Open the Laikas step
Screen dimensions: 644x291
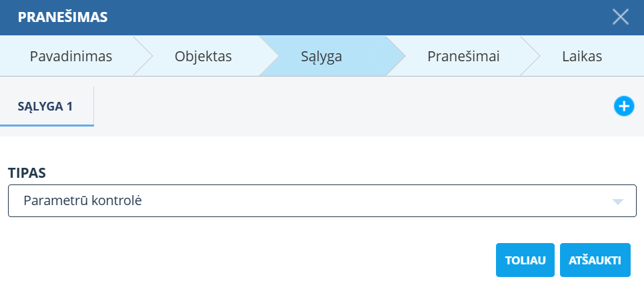[x=582, y=56]
